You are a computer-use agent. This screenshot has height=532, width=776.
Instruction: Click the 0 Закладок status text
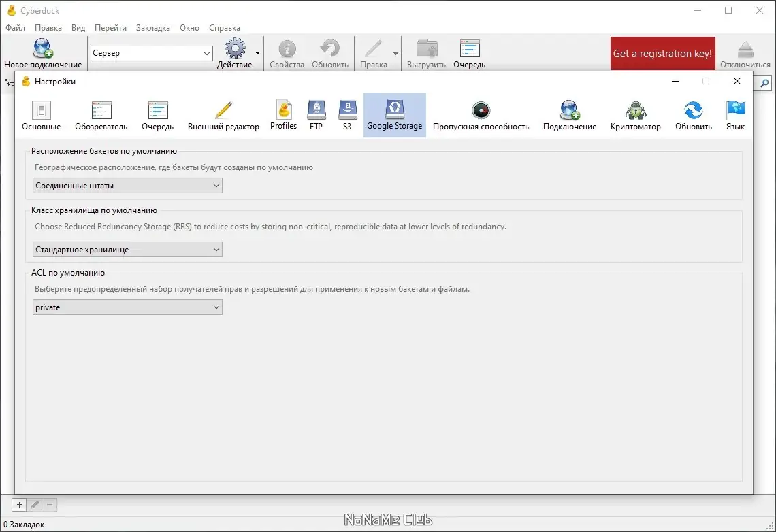24,524
